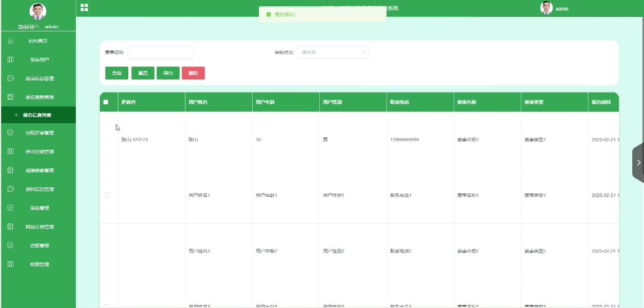Click the 用户姓名 column header
The image size is (644, 308).
pyautogui.click(x=219, y=102)
